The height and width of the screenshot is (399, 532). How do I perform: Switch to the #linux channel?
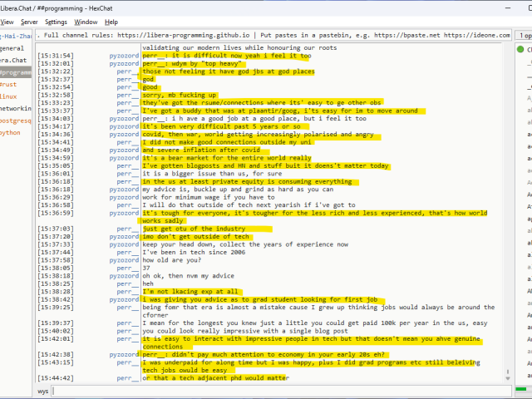[9, 96]
